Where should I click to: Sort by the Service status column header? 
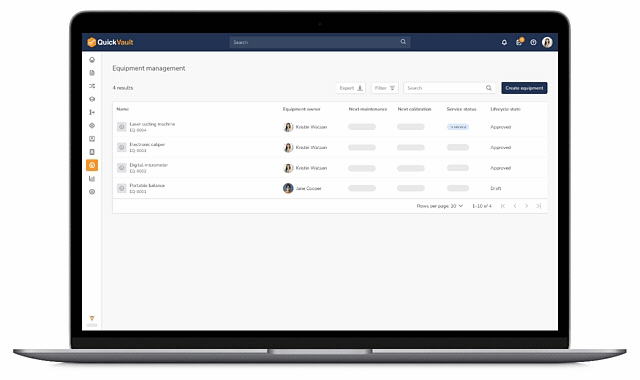click(461, 109)
